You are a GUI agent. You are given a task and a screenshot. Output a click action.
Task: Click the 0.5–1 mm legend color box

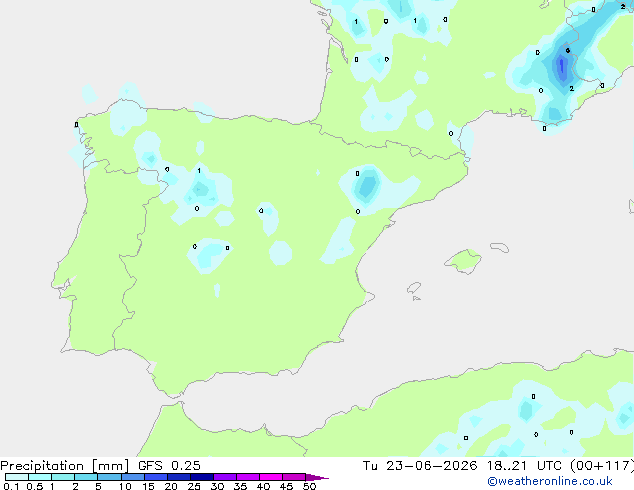coord(40,477)
